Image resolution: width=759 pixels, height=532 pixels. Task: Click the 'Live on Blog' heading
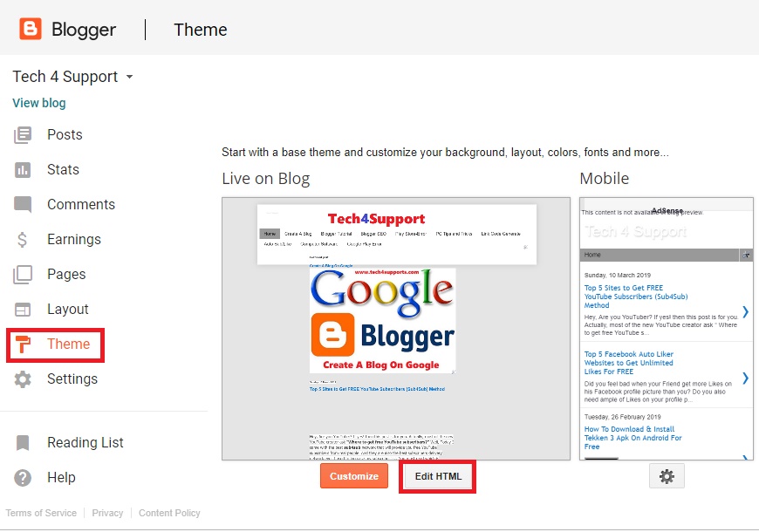(266, 179)
